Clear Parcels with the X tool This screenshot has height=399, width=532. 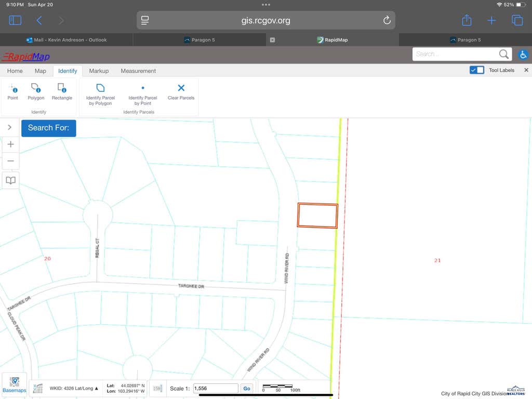(x=181, y=92)
